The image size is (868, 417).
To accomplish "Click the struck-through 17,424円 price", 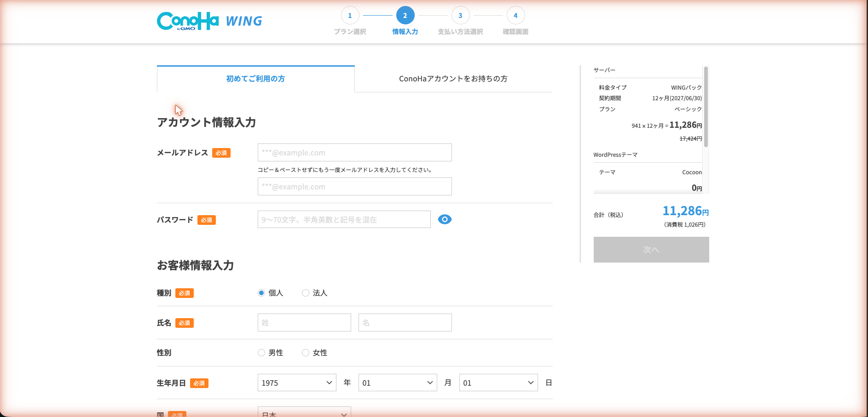I will [x=691, y=138].
